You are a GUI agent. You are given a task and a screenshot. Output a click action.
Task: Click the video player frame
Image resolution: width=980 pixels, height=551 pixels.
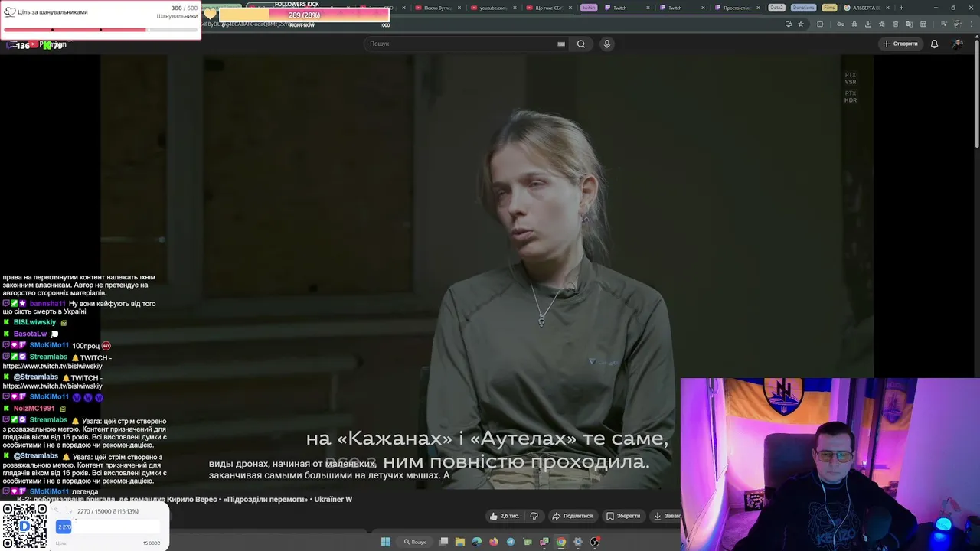pyautogui.click(x=487, y=272)
